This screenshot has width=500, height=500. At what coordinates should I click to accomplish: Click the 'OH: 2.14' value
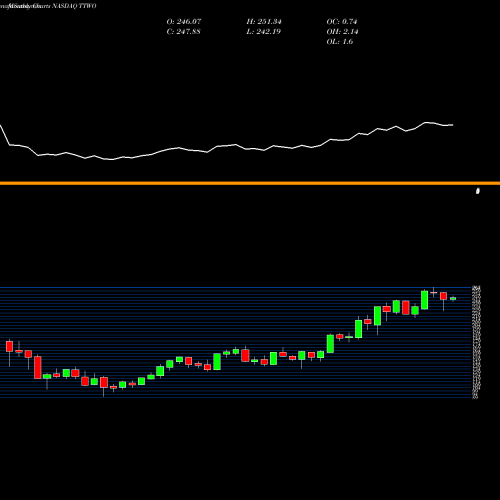click(x=342, y=32)
